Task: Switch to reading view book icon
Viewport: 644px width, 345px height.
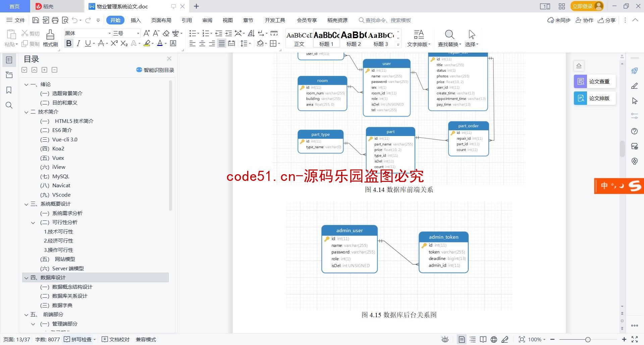Action: (x=483, y=339)
